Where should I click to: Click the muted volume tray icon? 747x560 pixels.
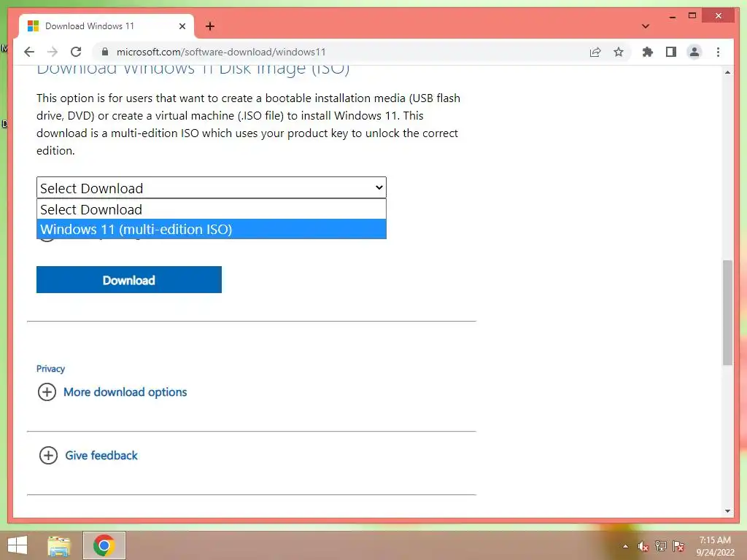coord(643,546)
